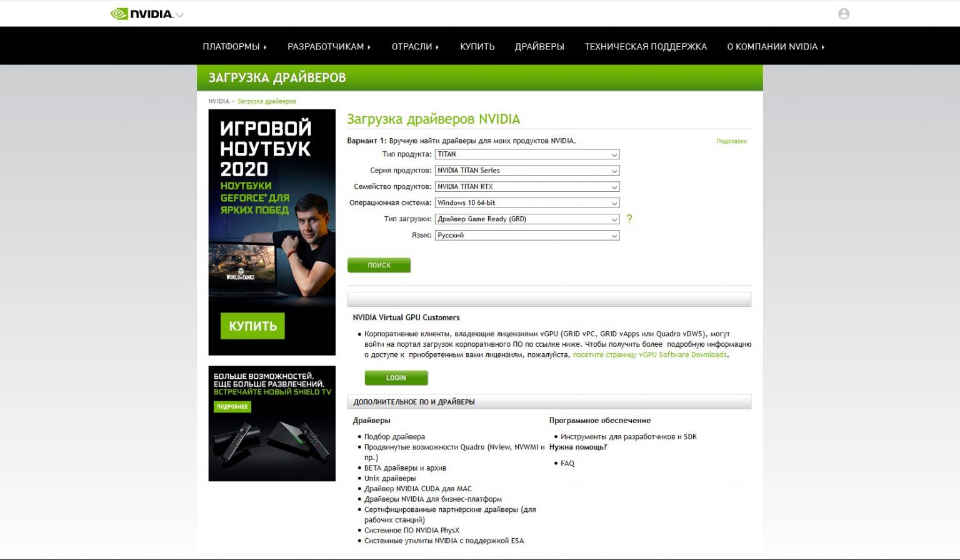Open the Язык dropdown showing Русский

[527, 236]
